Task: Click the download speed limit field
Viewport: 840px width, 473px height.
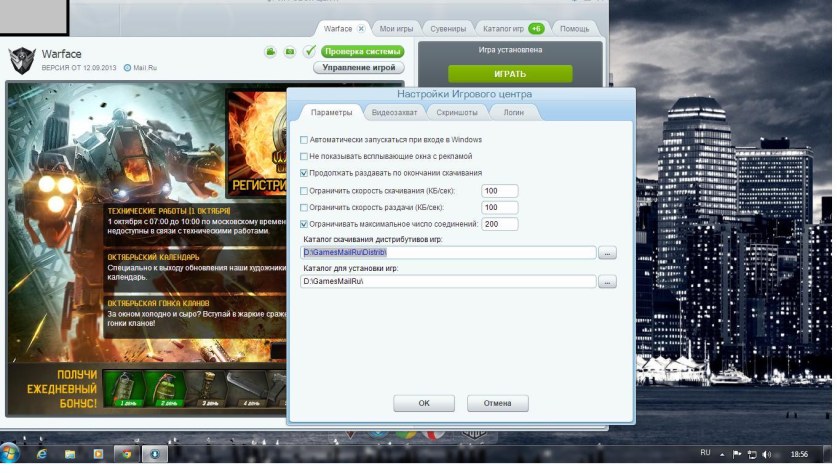Action: click(x=499, y=191)
